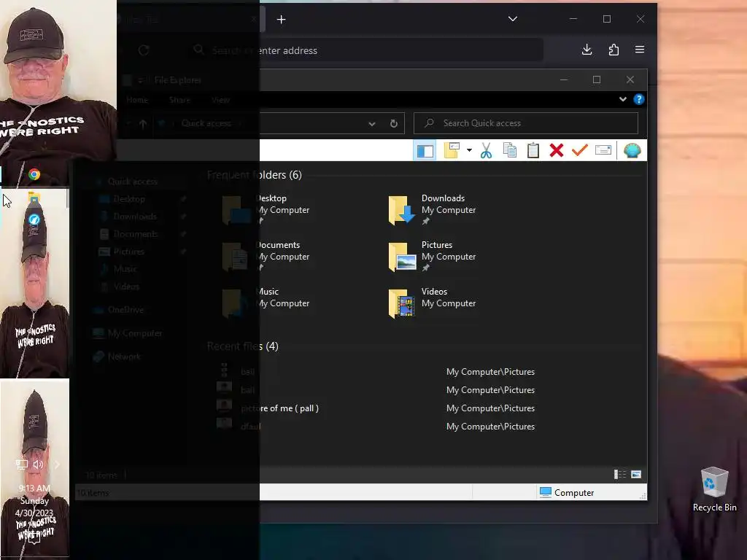
Task: Open the folder options toolbar icon
Action: point(452,150)
